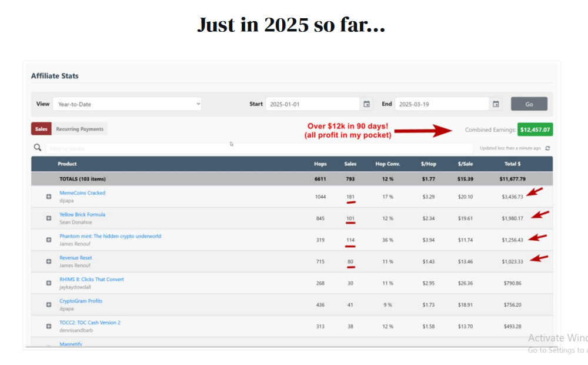The image size is (588, 365).
Task: Expand the RHIMS 8 row
Action: (x=49, y=283)
